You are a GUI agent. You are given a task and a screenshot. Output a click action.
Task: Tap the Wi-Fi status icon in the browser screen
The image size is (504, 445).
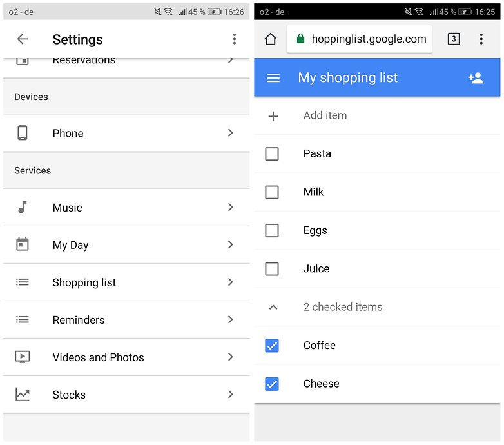419,12
